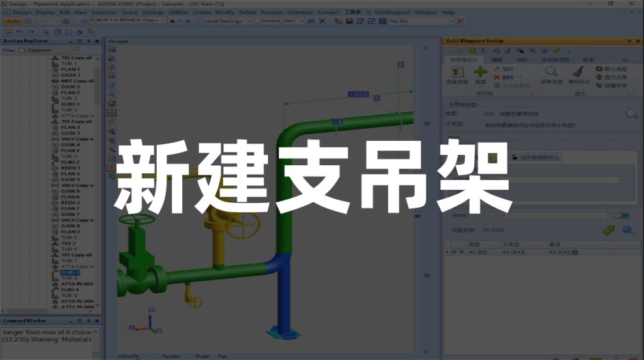Click the 修改 wrench icon
The image size is (644, 360).
tap(497, 69)
